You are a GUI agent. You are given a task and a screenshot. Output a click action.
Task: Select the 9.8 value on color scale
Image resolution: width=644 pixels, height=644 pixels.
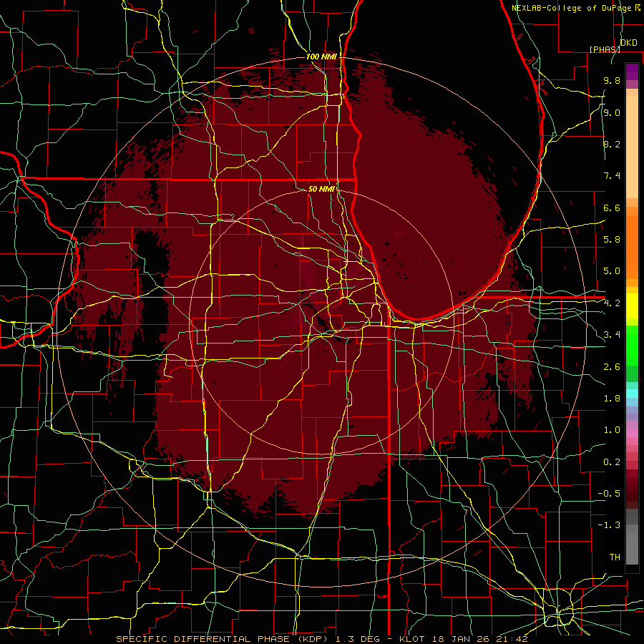click(612, 80)
